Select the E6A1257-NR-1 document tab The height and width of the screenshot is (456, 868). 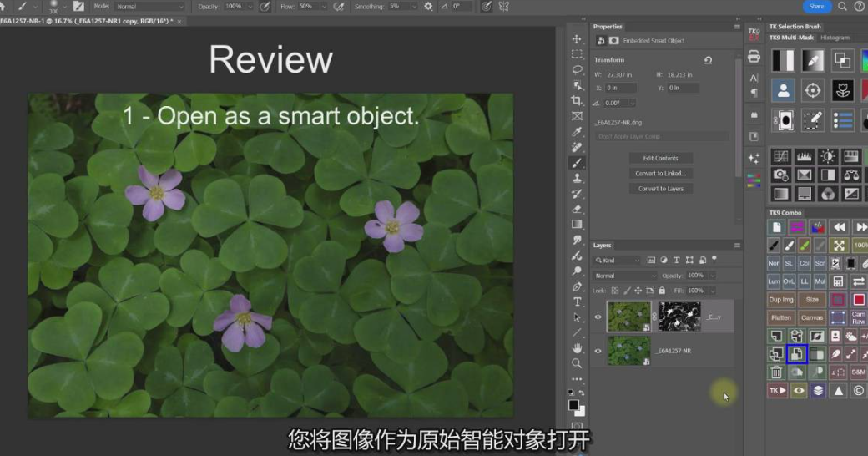pos(83,21)
